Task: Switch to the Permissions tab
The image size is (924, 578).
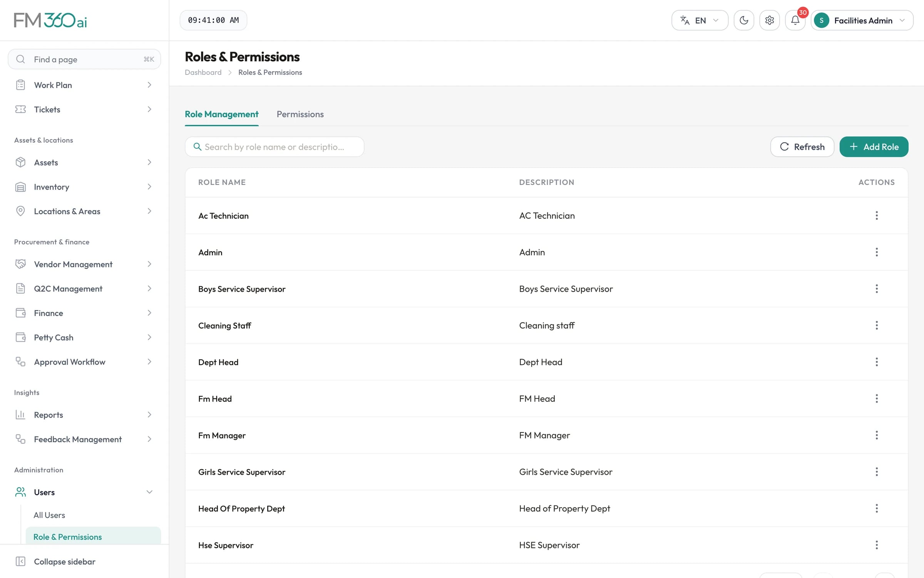Action: [x=300, y=114]
